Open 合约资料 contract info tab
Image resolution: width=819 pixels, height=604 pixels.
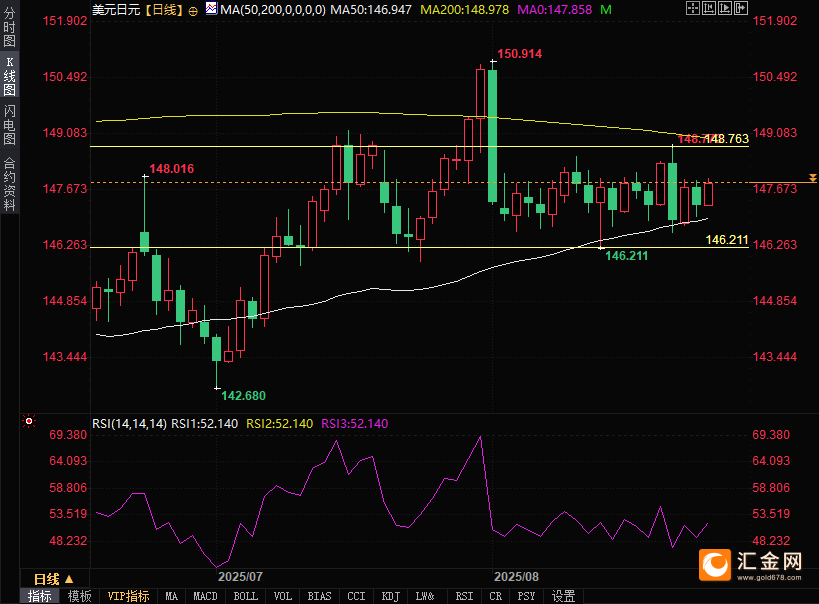tap(9, 183)
